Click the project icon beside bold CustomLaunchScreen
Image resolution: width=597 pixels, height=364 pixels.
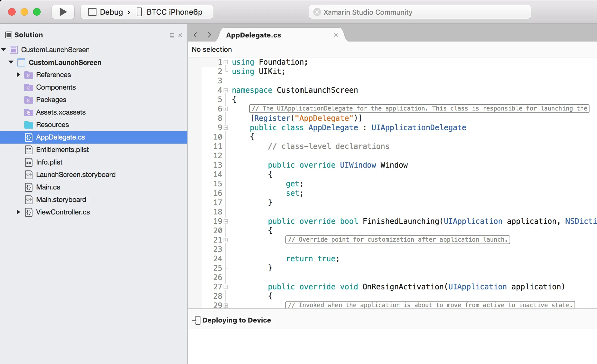[21, 62]
